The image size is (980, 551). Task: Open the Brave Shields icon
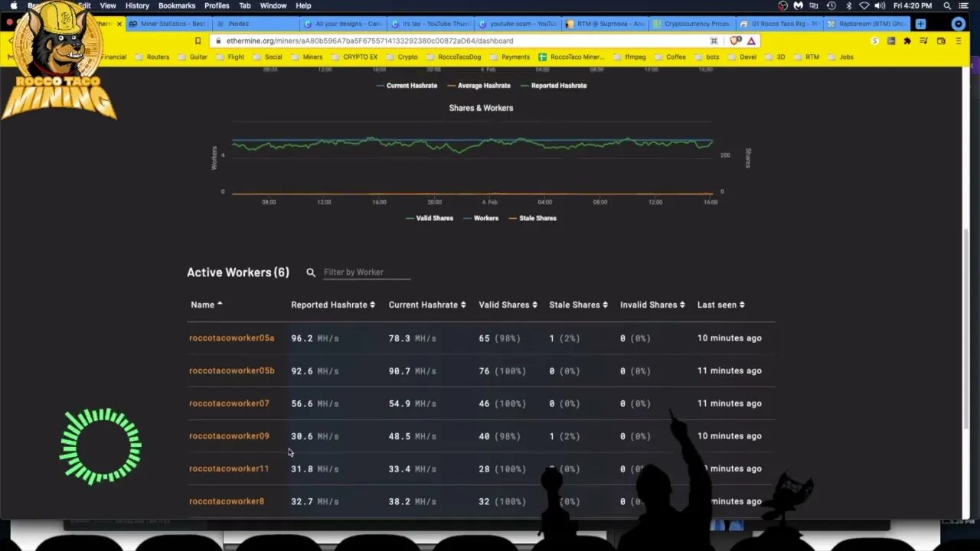pyautogui.click(x=734, y=41)
